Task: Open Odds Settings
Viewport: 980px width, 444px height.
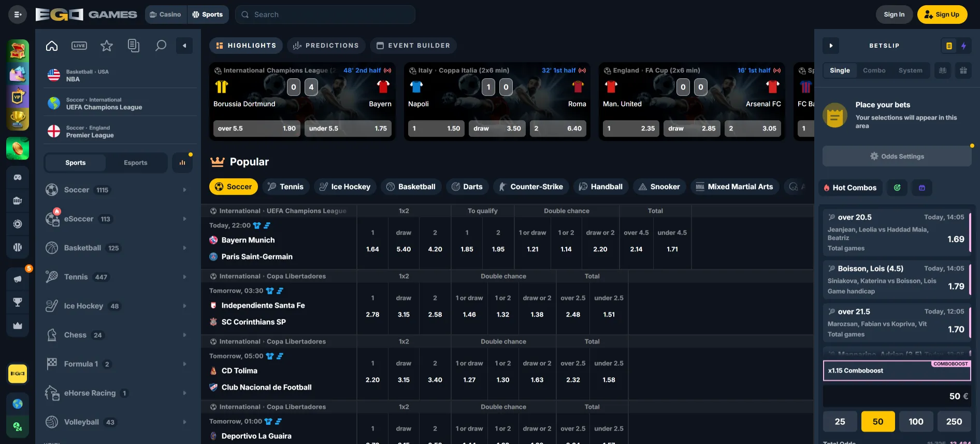Action: [x=897, y=156]
